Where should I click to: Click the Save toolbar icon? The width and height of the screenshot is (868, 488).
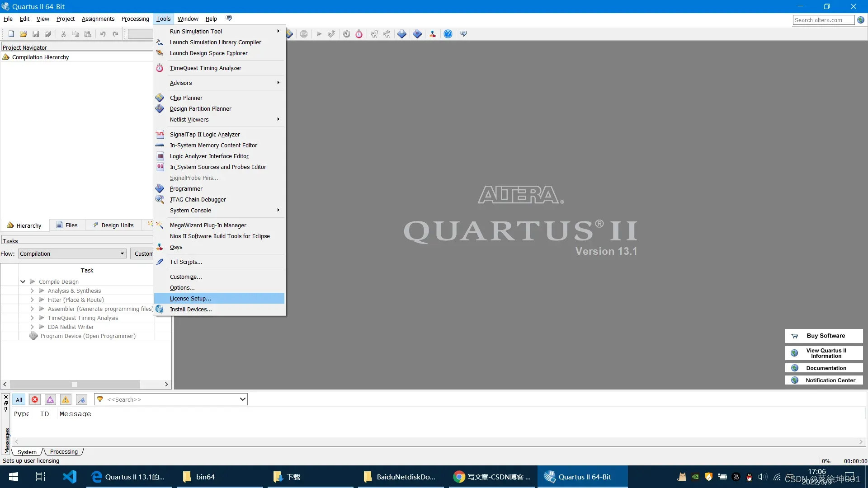coord(36,34)
